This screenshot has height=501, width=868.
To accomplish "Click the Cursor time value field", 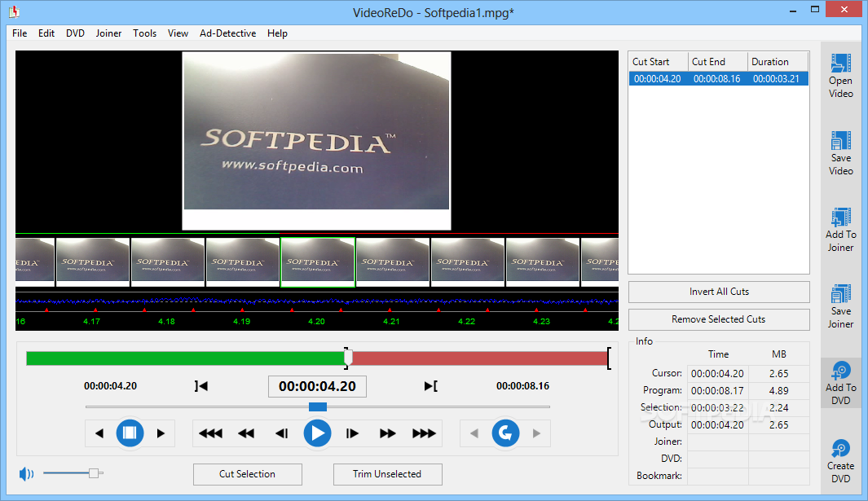I will click(717, 374).
